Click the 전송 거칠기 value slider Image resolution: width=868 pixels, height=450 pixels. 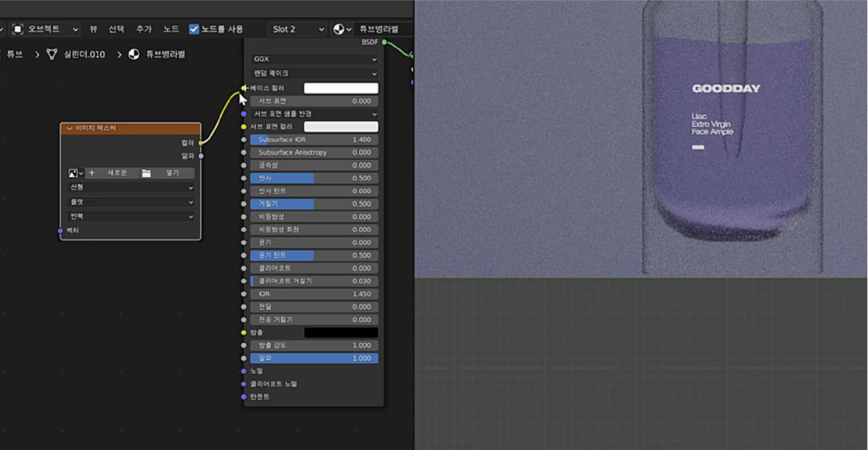click(315, 320)
